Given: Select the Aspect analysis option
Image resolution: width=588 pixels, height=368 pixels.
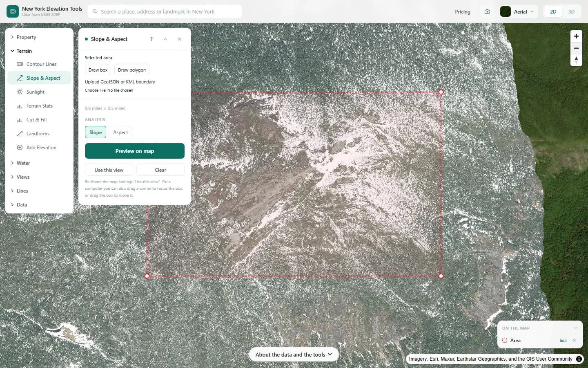Looking at the screenshot, I should [120, 132].
